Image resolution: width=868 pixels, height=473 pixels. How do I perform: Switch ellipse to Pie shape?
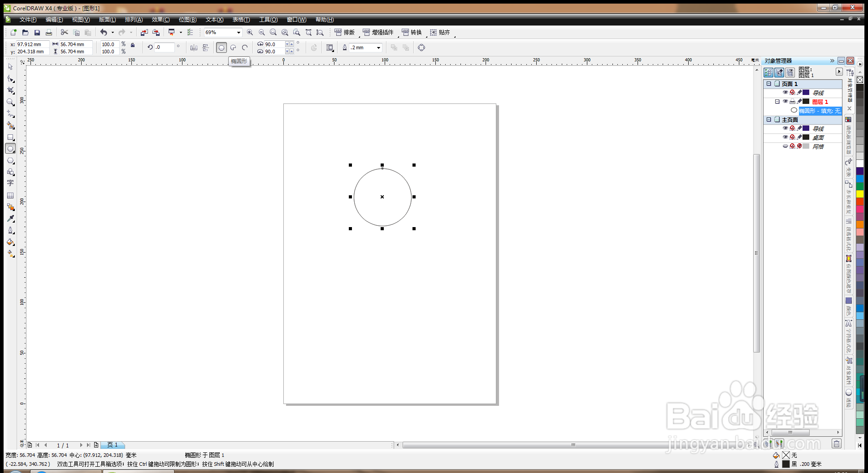tap(233, 47)
